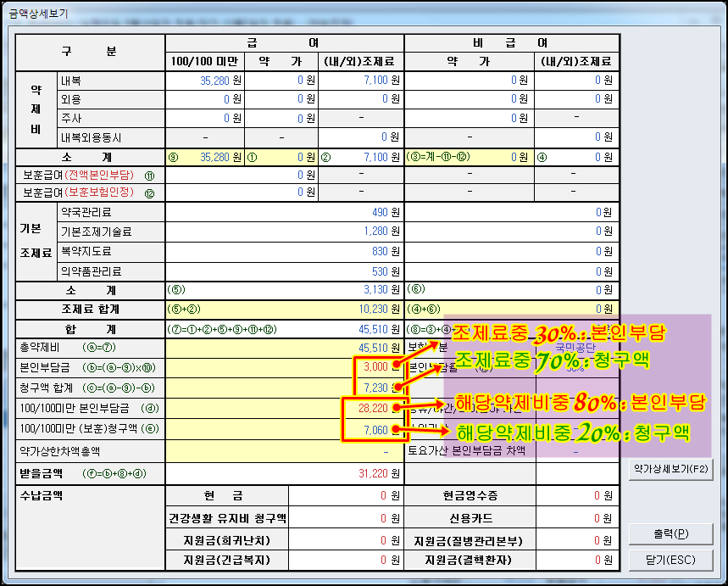Click the 현금영수증 amount field
This screenshot has width=728, height=586.
click(x=577, y=497)
